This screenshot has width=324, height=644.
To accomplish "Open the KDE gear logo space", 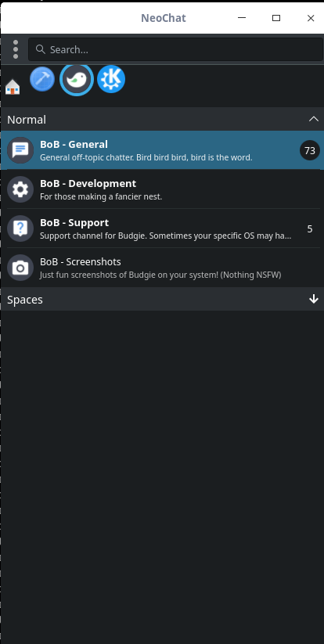I will pos(111,79).
